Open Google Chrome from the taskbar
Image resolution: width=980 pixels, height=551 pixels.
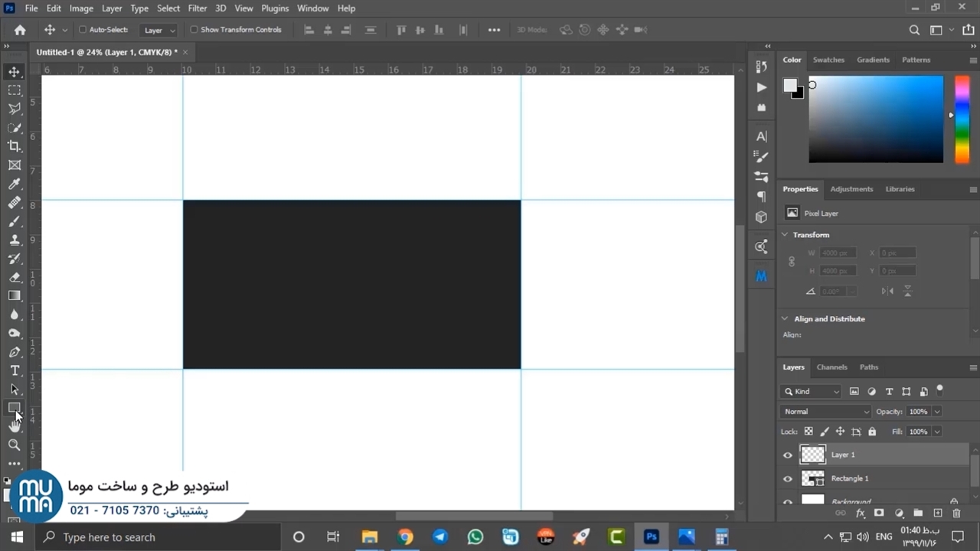[x=405, y=537]
